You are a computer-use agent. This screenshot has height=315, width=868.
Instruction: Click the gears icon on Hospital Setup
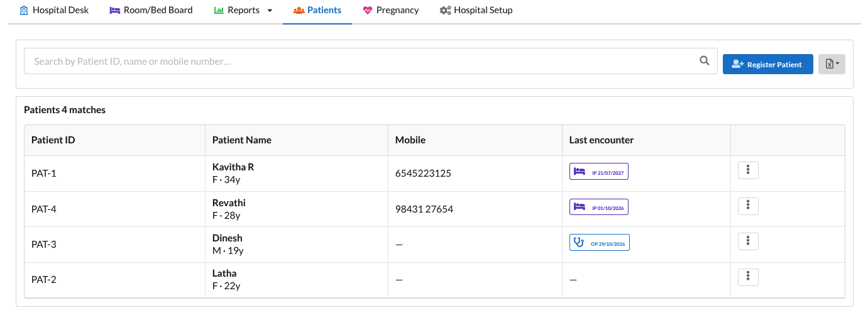(445, 11)
